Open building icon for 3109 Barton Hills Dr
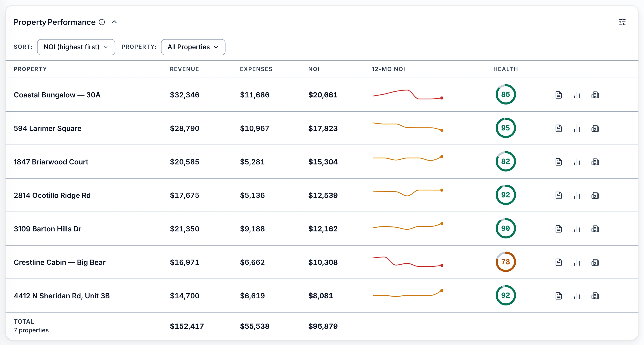This screenshot has width=644, height=345. pyautogui.click(x=595, y=229)
